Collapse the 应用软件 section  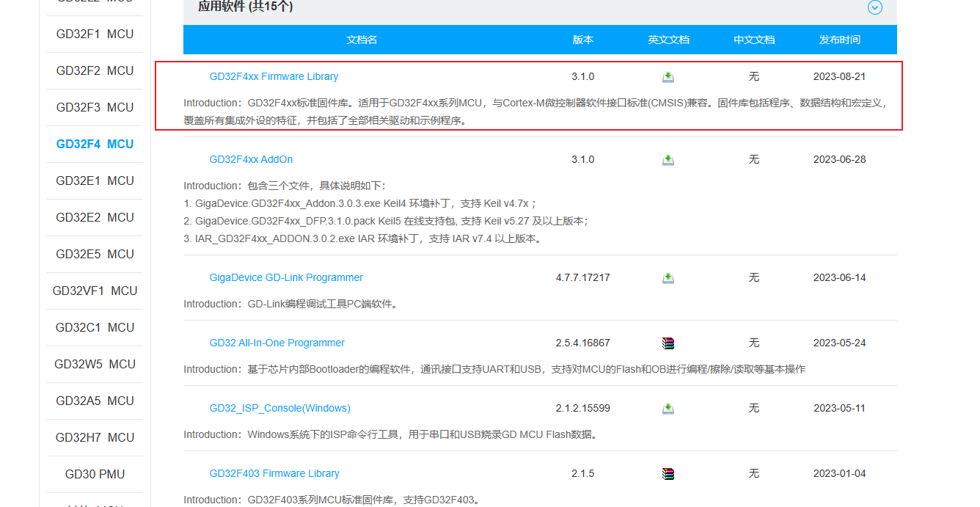pos(875,7)
